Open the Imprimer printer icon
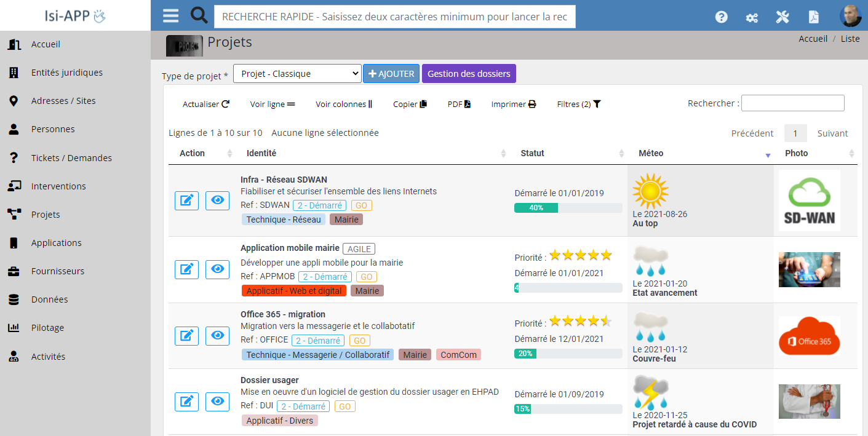The height and width of the screenshot is (436, 868). (533, 103)
